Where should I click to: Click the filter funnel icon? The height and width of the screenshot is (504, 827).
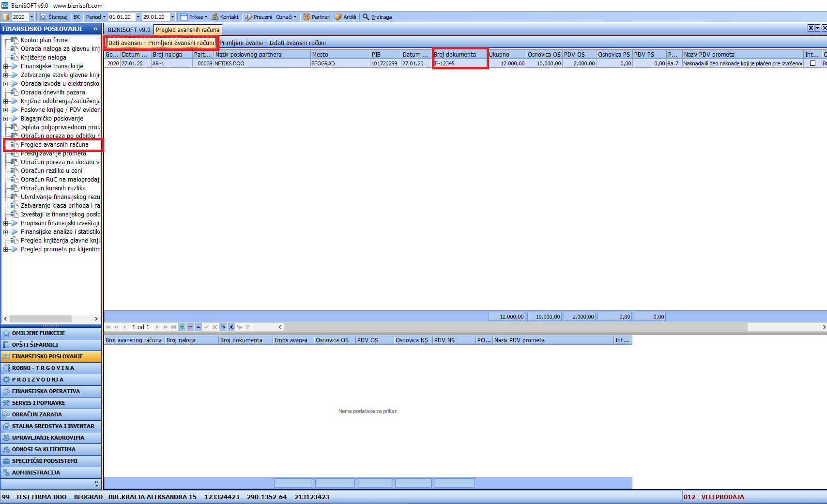click(248, 327)
